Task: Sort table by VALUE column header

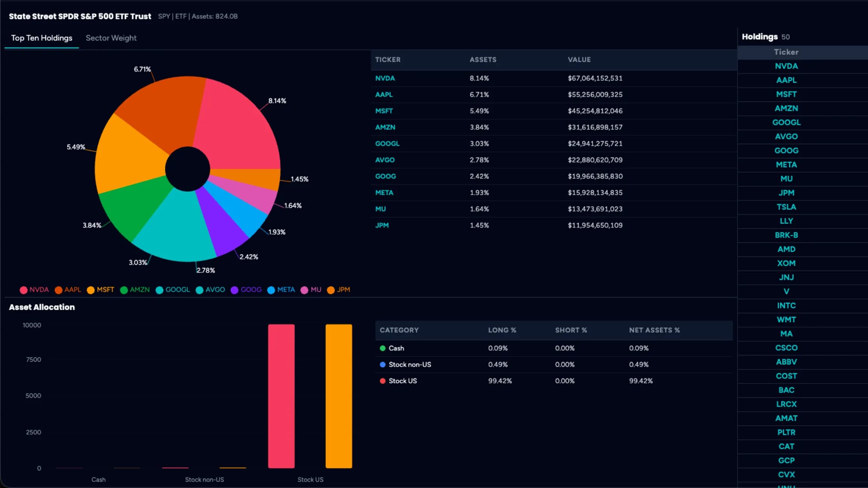Action: (x=579, y=59)
